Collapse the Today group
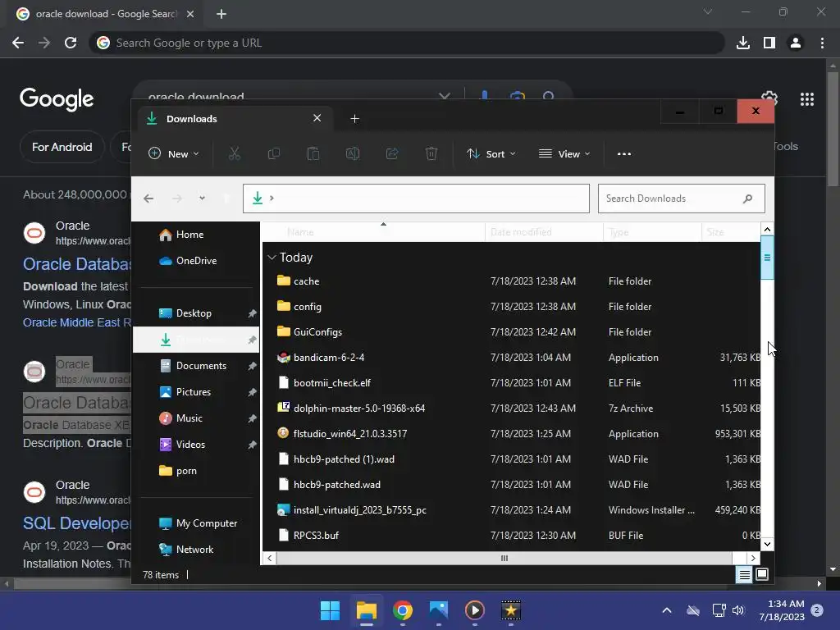This screenshot has width=840, height=630. tap(272, 257)
